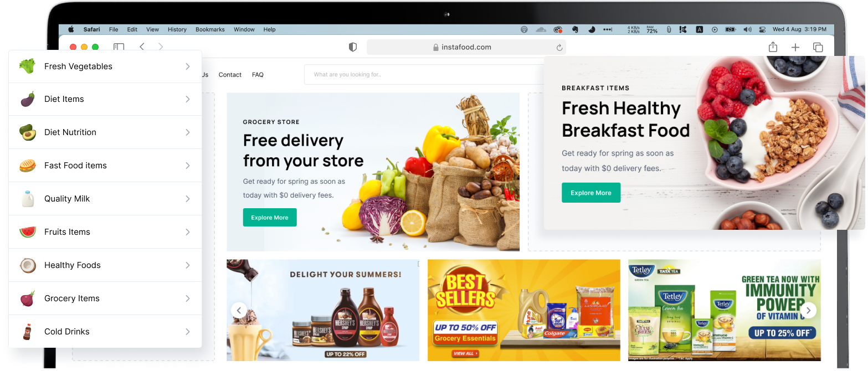
Task: Open the Bookmarks menu
Action: (x=210, y=29)
